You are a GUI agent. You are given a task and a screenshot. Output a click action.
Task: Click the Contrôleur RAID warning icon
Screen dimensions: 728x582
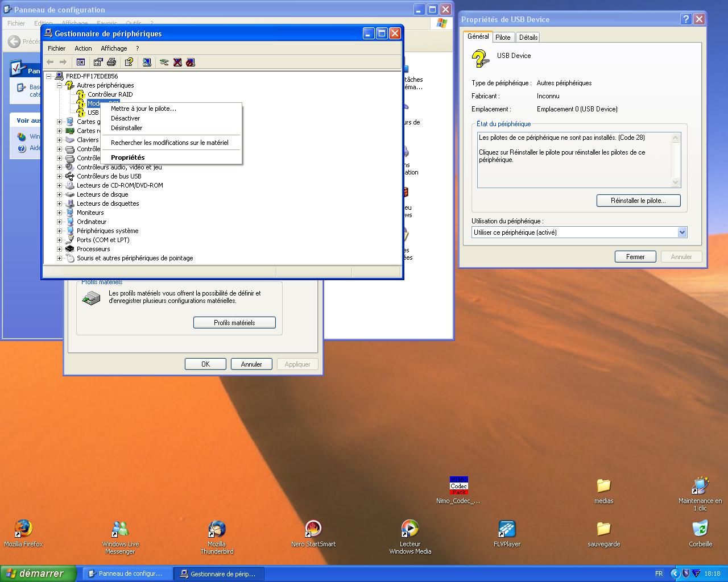81,94
